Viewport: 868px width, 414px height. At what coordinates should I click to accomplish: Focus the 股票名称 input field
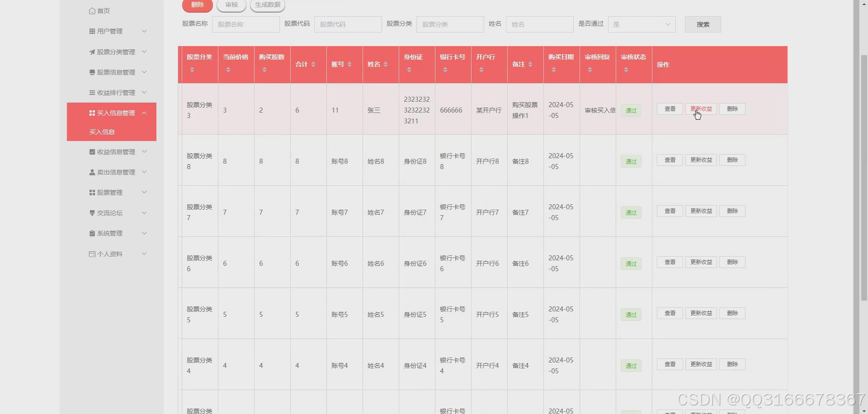246,24
